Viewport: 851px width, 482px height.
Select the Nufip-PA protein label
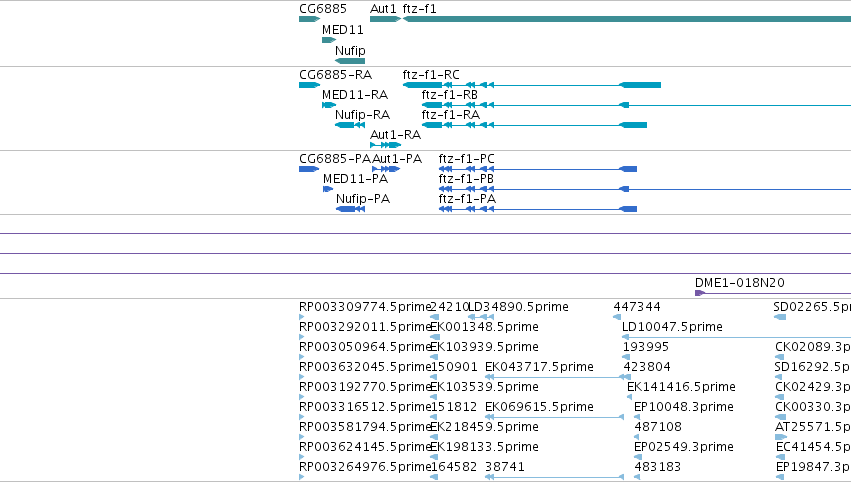click(363, 199)
